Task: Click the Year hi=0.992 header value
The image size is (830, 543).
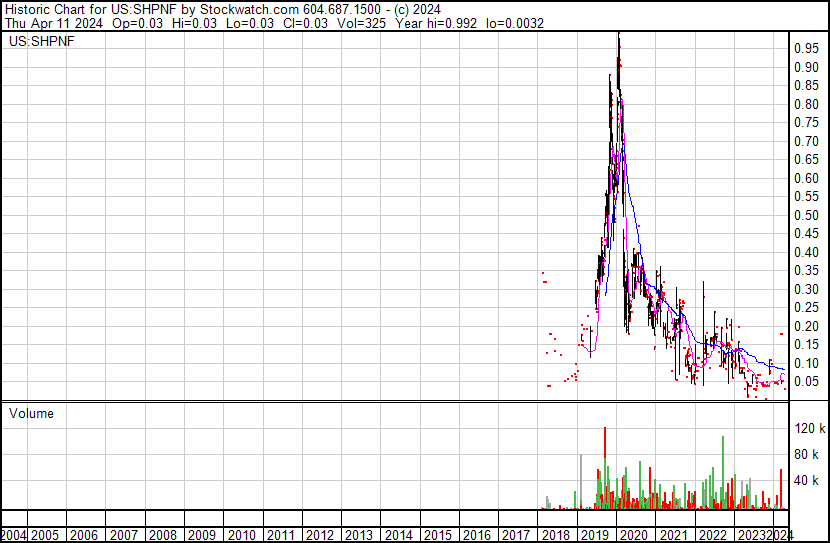Action: (x=436, y=23)
